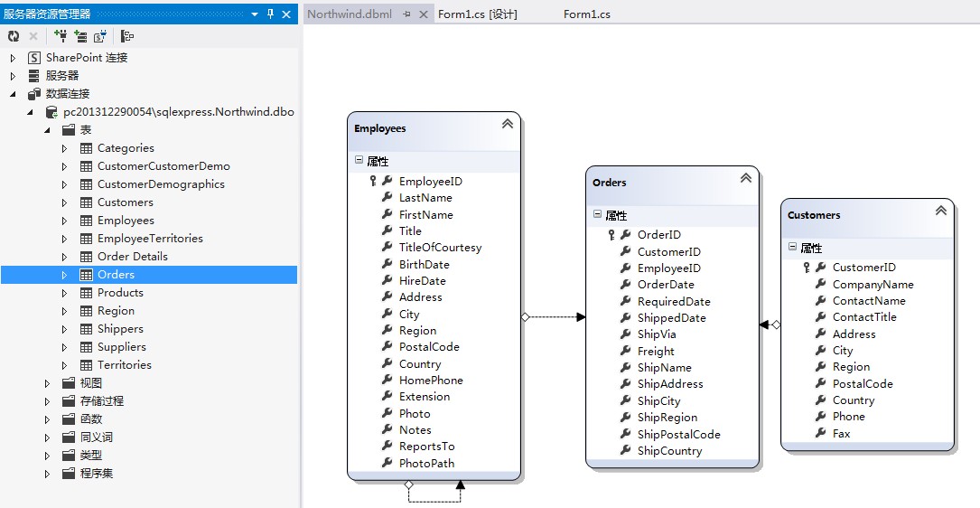Expand the 视图 folder node
The image size is (980, 508).
pyautogui.click(x=47, y=383)
